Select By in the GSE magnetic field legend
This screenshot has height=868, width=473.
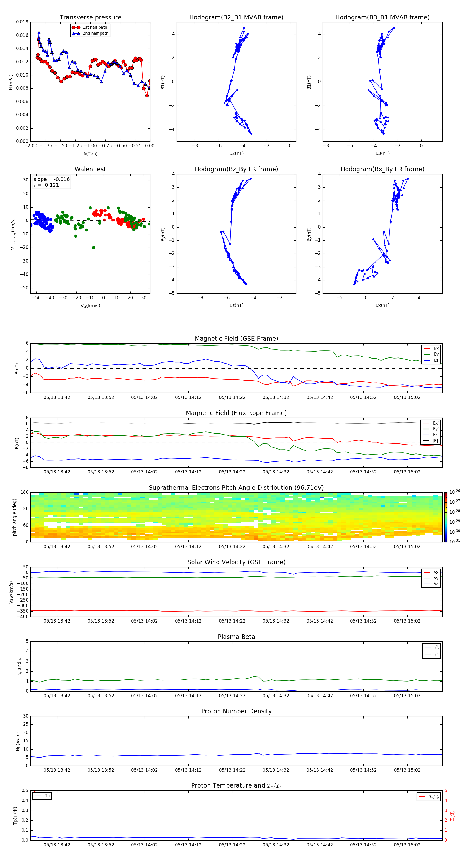pyautogui.click(x=431, y=355)
